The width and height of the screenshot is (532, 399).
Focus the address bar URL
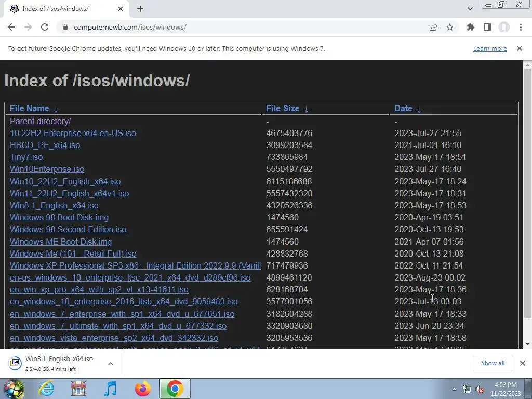[x=130, y=27]
